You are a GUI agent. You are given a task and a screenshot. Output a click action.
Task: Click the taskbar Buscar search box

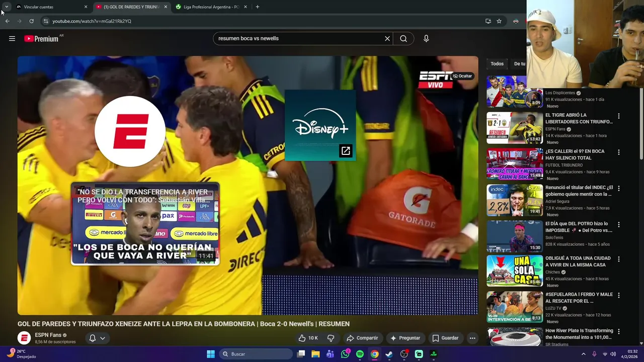(x=256, y=354)
